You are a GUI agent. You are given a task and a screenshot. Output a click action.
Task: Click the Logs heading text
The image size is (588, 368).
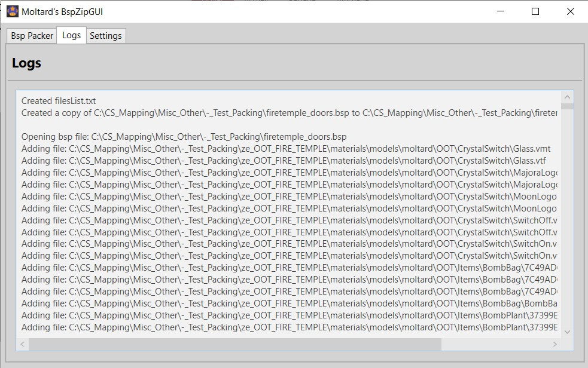tap(26, 62)
